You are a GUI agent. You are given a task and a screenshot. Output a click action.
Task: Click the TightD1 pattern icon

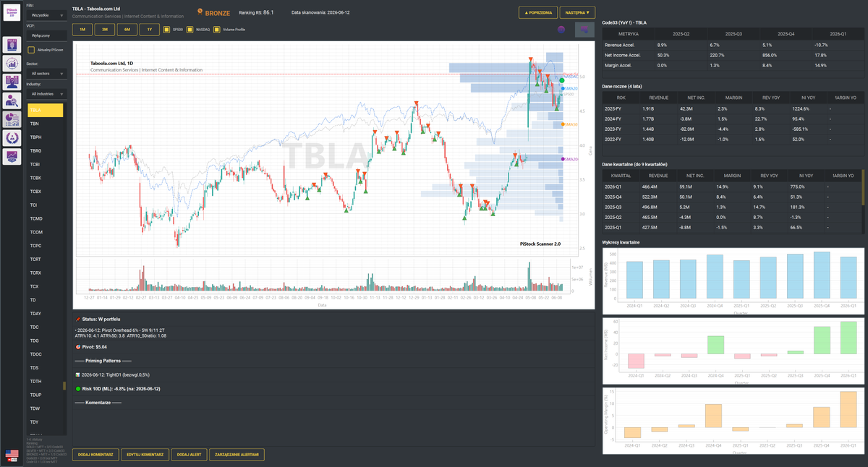(77, 374)
